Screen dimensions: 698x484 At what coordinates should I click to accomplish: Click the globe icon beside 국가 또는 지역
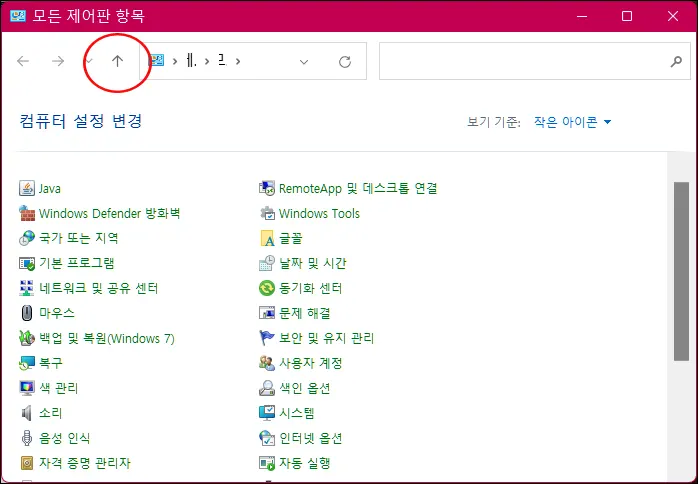coord(27,238)
